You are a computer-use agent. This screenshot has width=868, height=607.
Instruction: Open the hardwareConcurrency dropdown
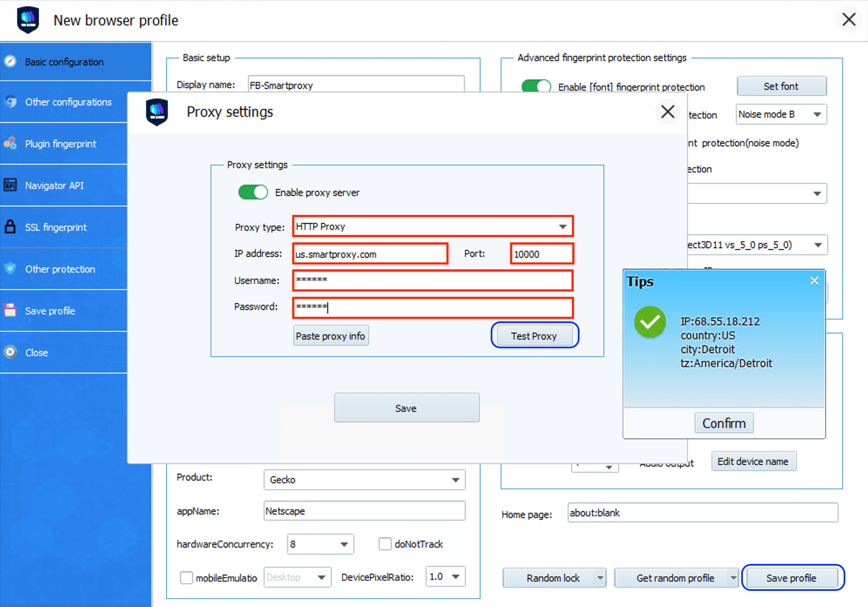point(320,544)
